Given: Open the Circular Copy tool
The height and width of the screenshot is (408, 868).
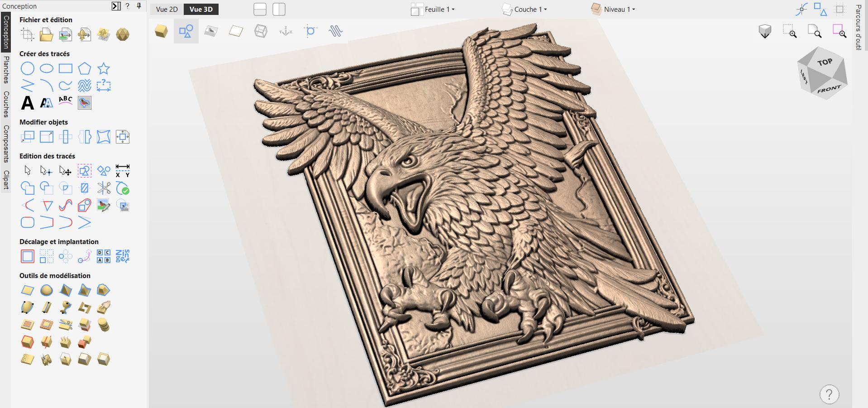Looking at the screenshot, I should coord(66,256).
